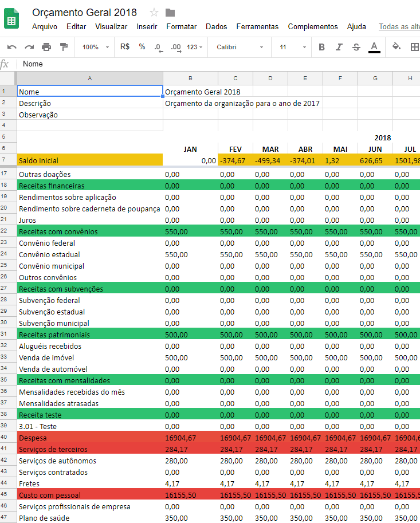420x523 pixels.
Task: Select the 3.01 - Teste label cell
Action: click(90, 426)
